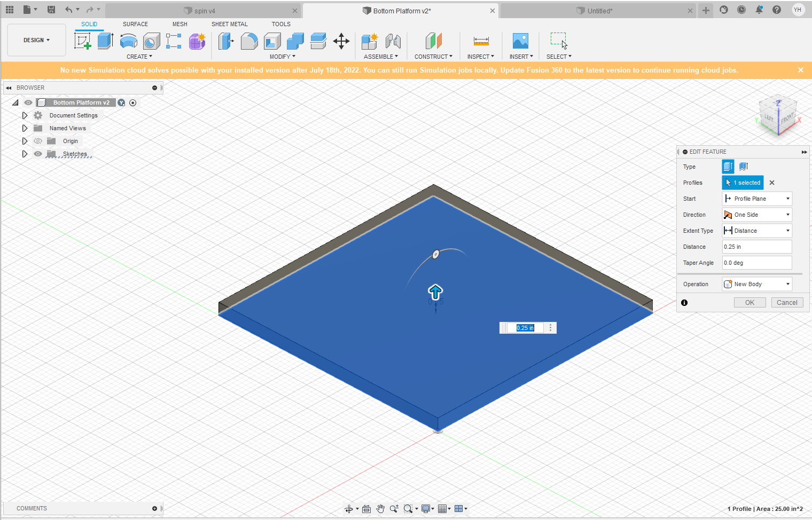This screenshot has width=812, height=520.
Task: Select the Revolve tool icon
Action: pos(128,41)
